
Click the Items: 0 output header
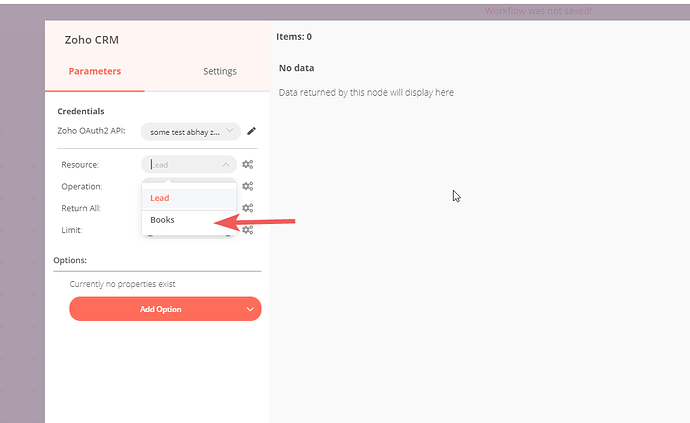[x=294, y=37]
